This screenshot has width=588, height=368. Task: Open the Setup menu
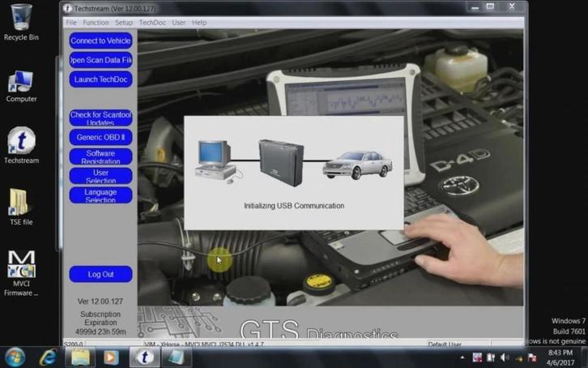click(x=123, y=23)
